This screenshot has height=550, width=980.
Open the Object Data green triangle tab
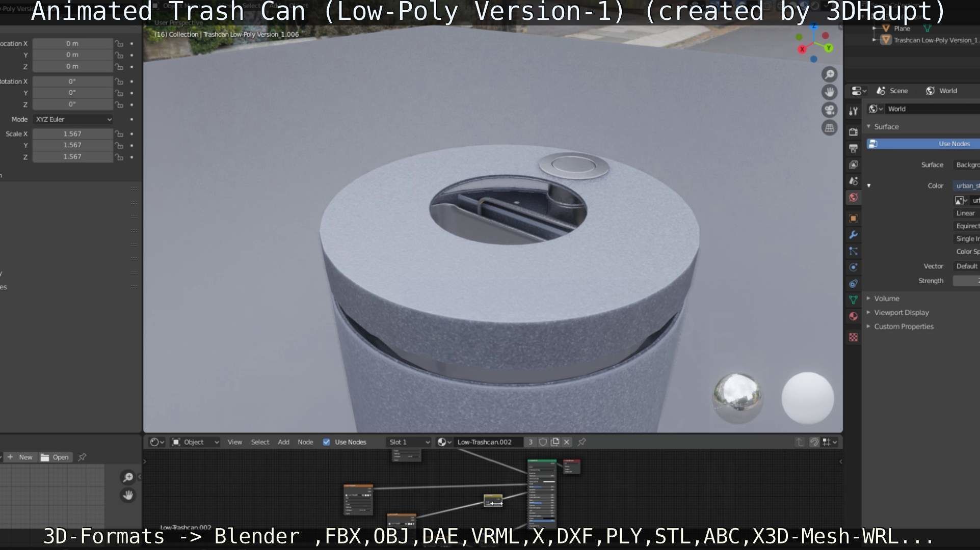click(853, 300)
